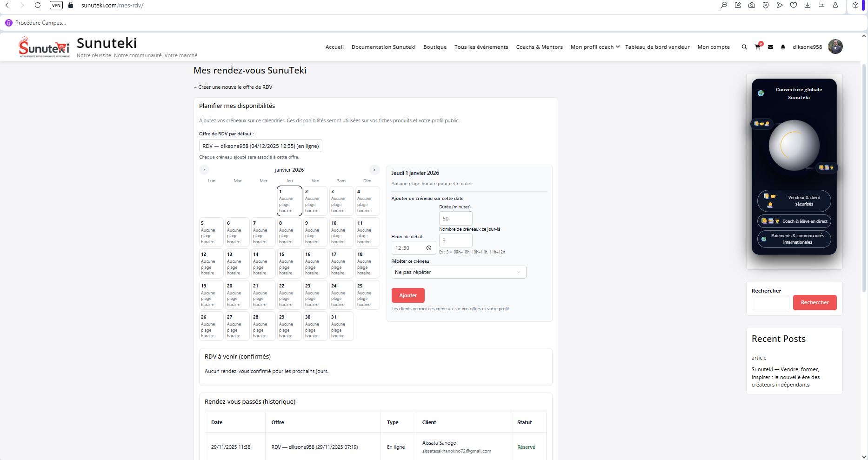
Task: Click the notifications bell icon
Action: [x=783, y=47]
